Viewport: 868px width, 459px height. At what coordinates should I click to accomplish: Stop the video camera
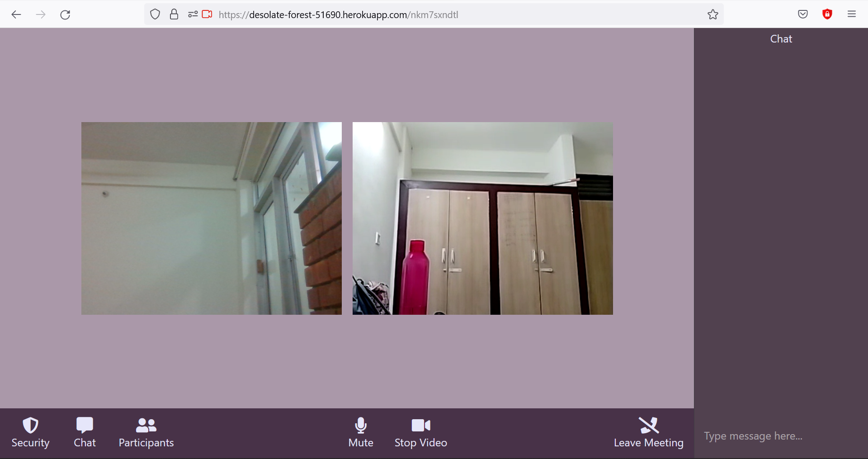420,432
